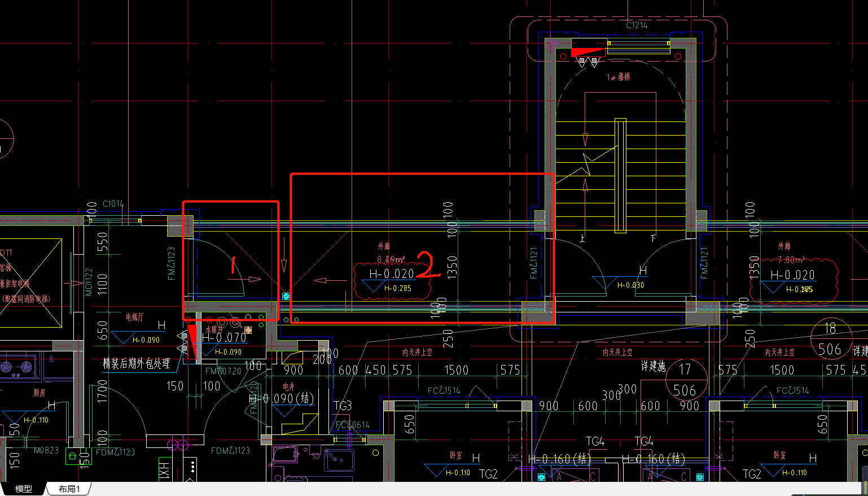Select the 550 vertical dimension text
The image size is (868, 496).
click(x=102, y=241)
